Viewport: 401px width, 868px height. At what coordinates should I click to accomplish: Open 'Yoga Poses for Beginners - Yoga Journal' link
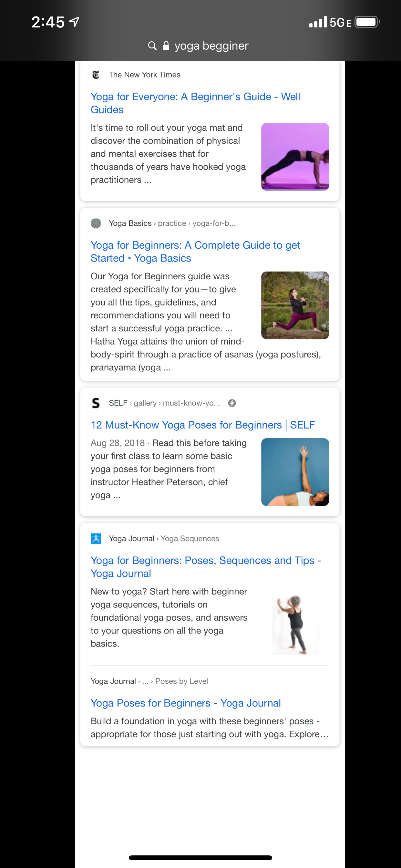tap(186, 703)
